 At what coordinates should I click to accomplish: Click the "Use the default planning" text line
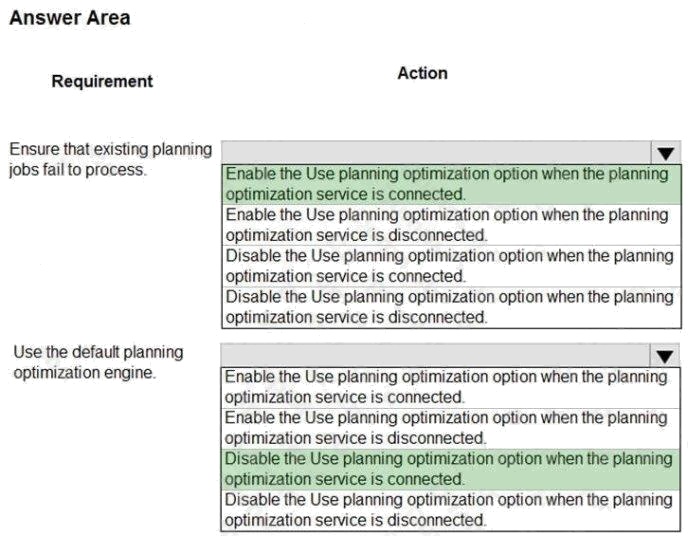tap(98, 352)
